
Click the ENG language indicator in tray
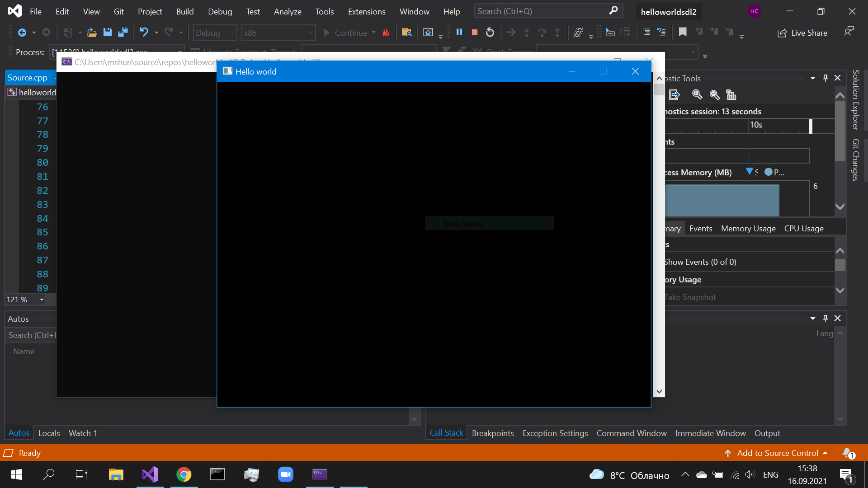click(771, 474)
